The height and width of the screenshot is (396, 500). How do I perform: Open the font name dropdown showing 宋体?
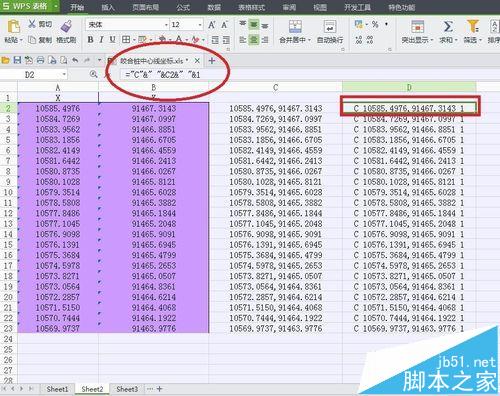coord(166,25)
